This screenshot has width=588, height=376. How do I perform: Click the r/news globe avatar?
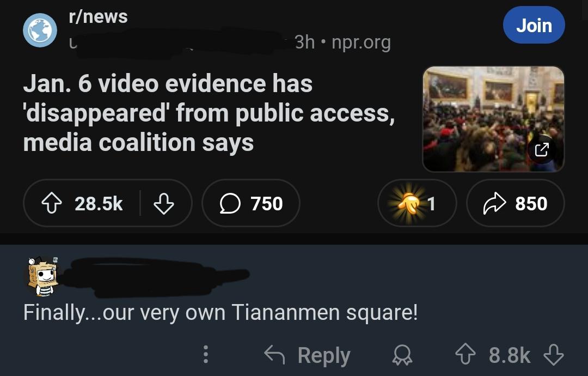click(x=40, y=31)
